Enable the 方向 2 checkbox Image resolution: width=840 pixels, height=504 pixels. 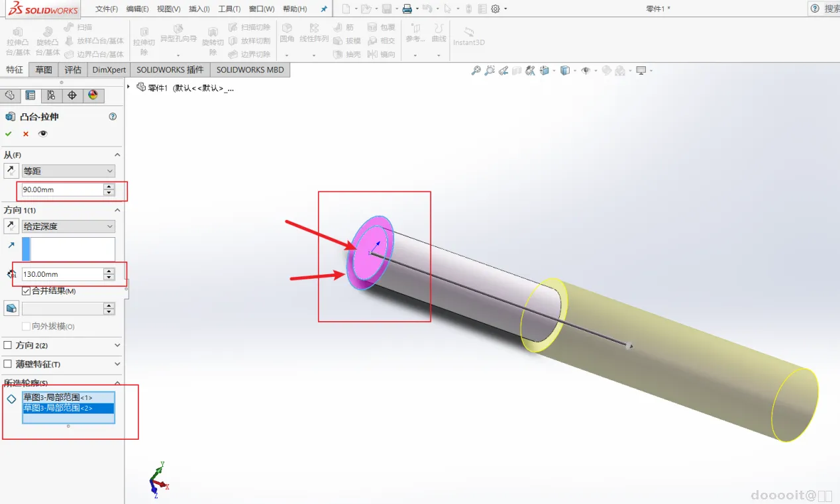click(x=8, y=345)
